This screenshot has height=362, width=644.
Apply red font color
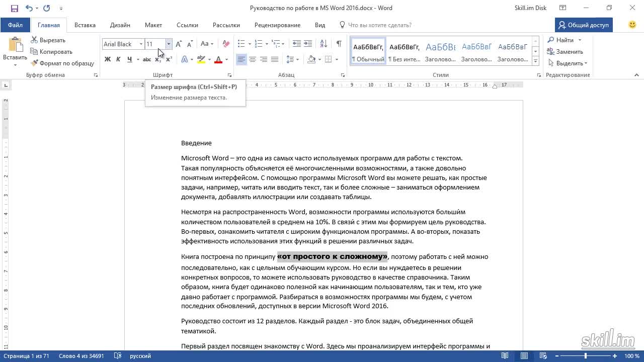[218, 59]
